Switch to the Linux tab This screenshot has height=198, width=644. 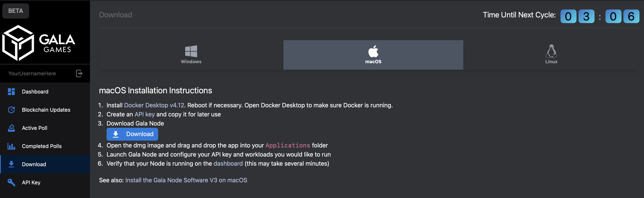click(551, 55)
